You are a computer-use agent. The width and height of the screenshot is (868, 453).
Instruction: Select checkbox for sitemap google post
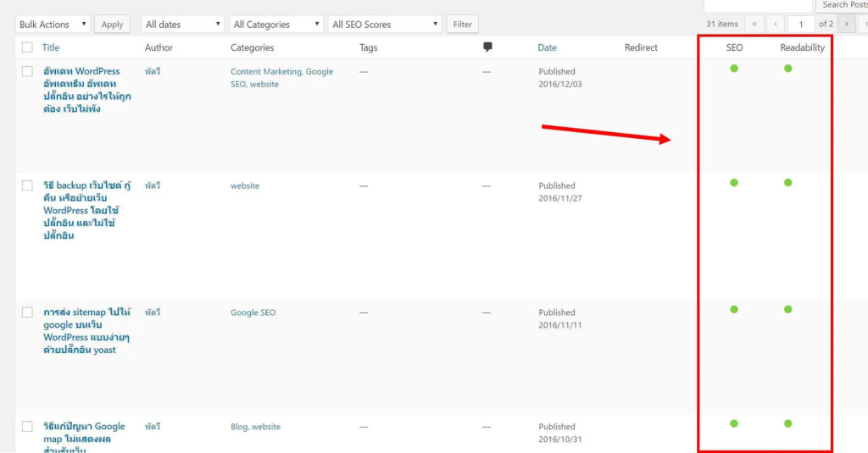(x=28, y=312)
